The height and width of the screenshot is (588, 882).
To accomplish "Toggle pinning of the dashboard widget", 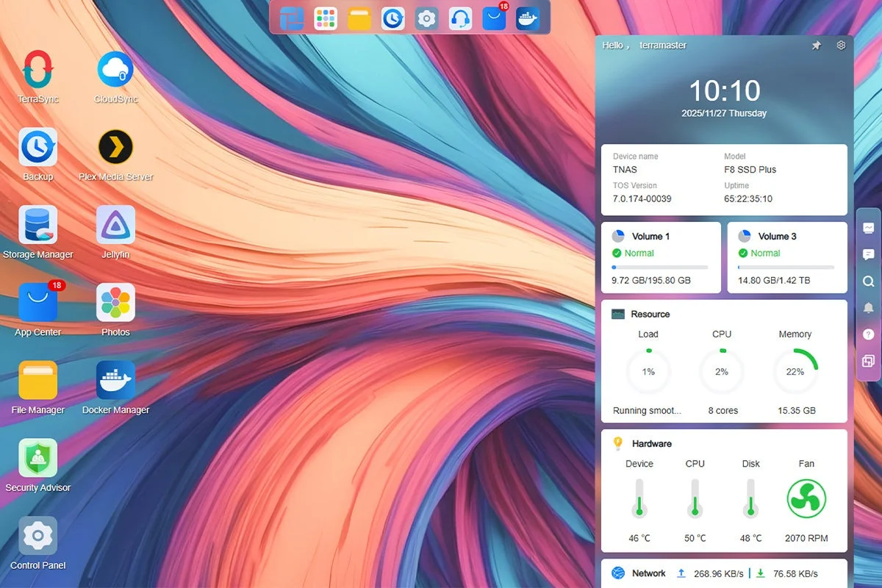I will pos(816,45).
